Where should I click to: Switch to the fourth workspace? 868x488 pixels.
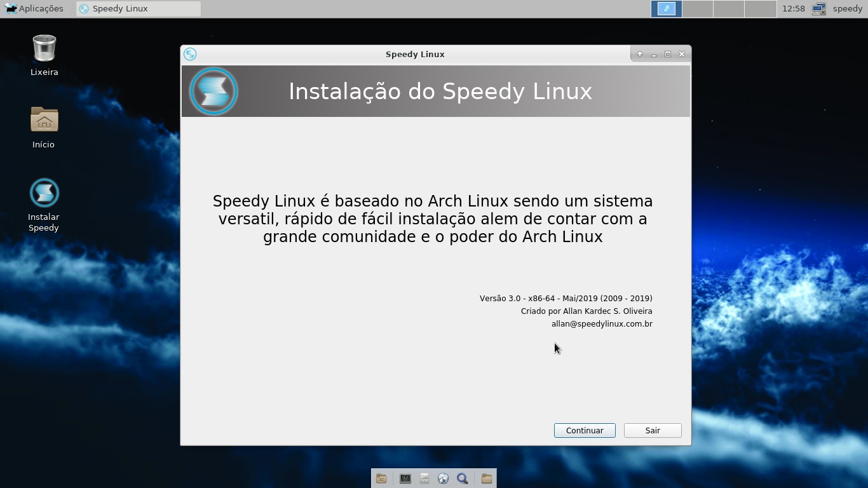coord(760,8)
